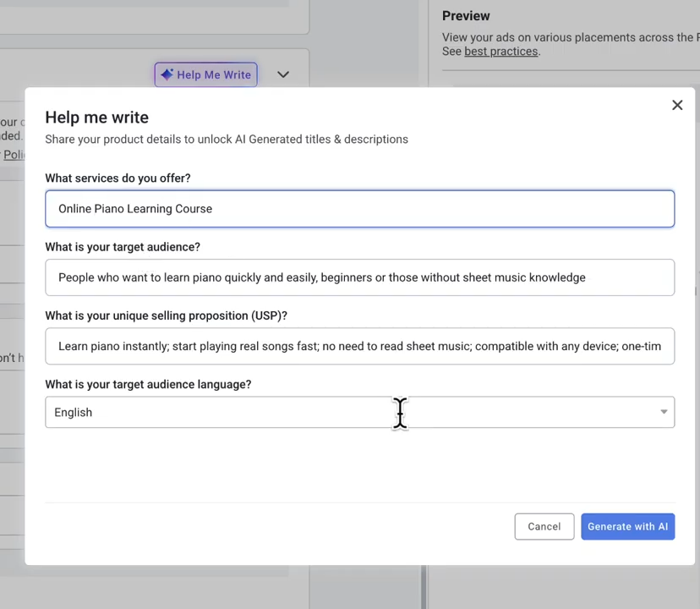The height and width of the screenshot is (609, 700).
Task: Open the best practices link
Action: pos(500,52)
